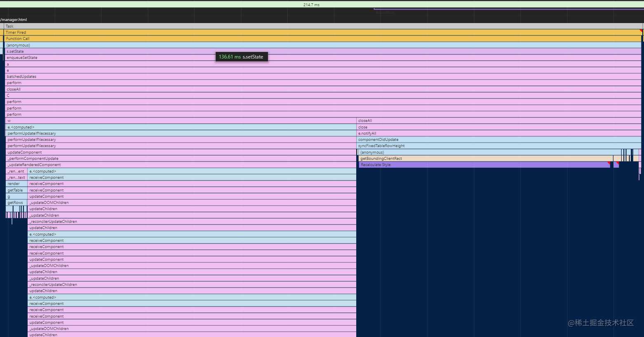Click the batchedUpdates call frame

coord(323,77)
